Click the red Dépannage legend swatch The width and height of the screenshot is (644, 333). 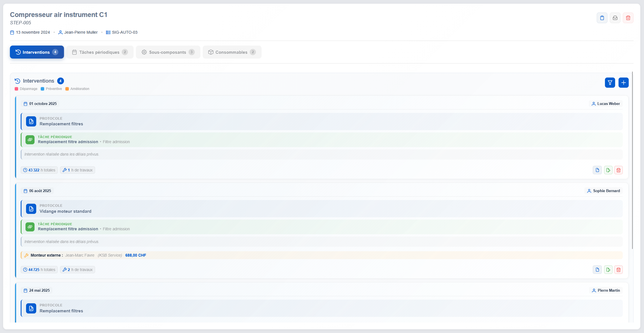16,89
